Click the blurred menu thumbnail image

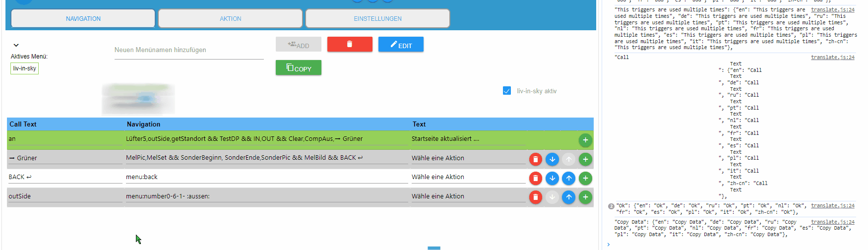[138, 99]
